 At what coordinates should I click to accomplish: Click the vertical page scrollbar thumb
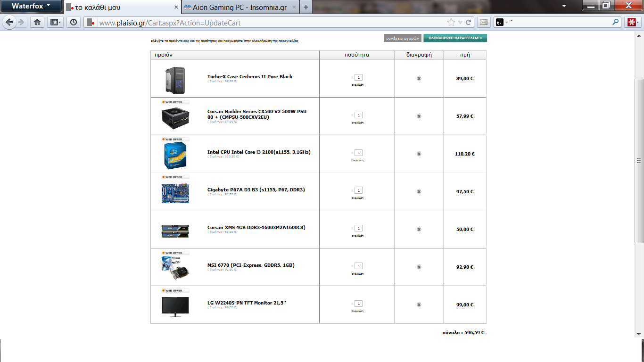point(639,161)
